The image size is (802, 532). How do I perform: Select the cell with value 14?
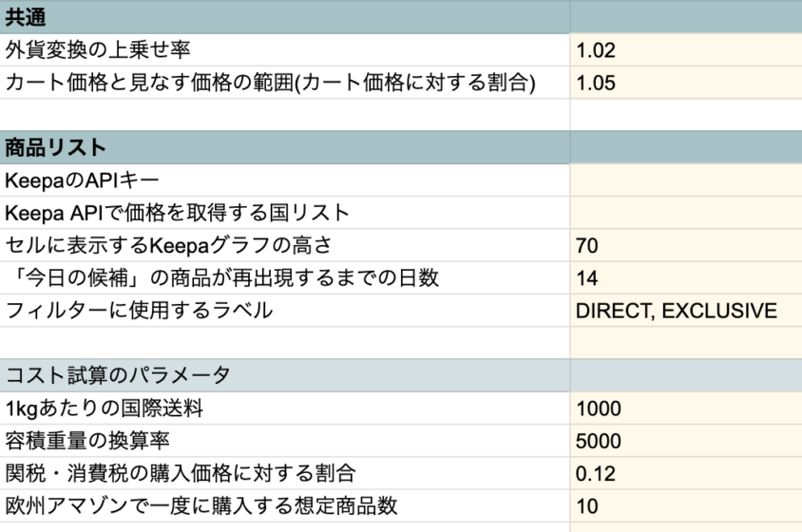[684, 278]
